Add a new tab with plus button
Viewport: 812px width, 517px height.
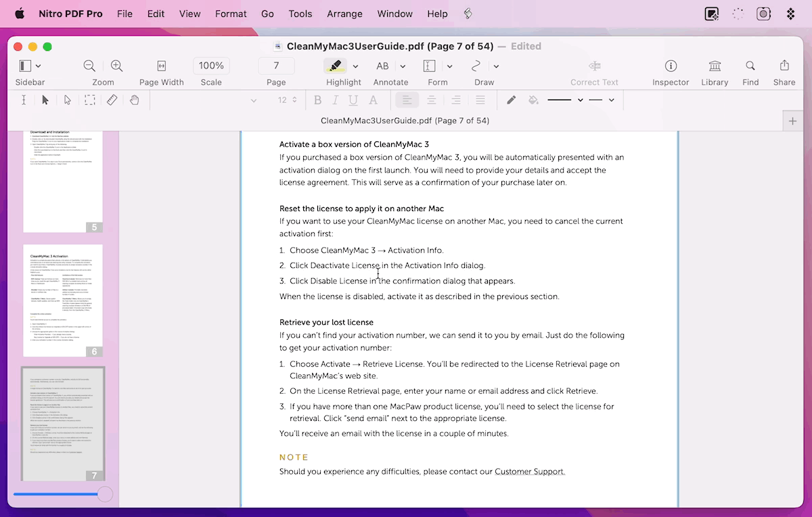(792, 121)
